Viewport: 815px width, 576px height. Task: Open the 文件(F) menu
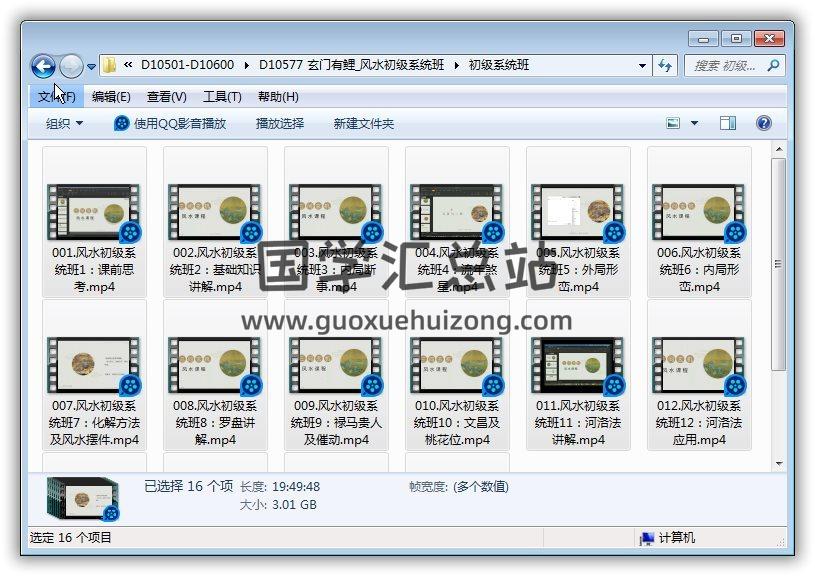click(x=57, y=97)
